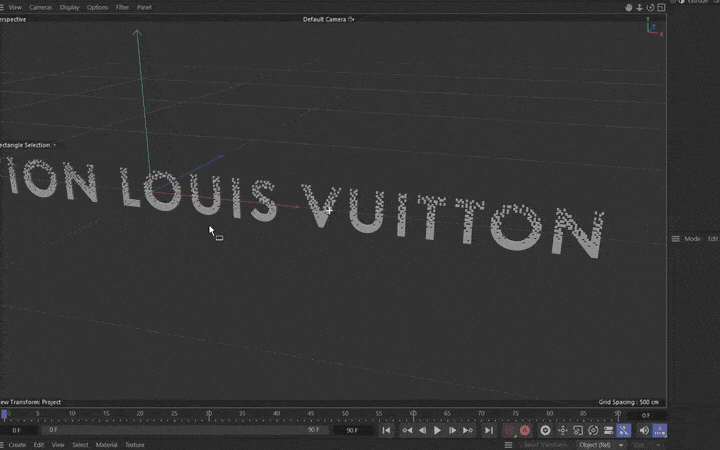This screenshot has width=720, height=450.
Task: Click the red X axis arrow handle
Action: (x=295, y=207)
